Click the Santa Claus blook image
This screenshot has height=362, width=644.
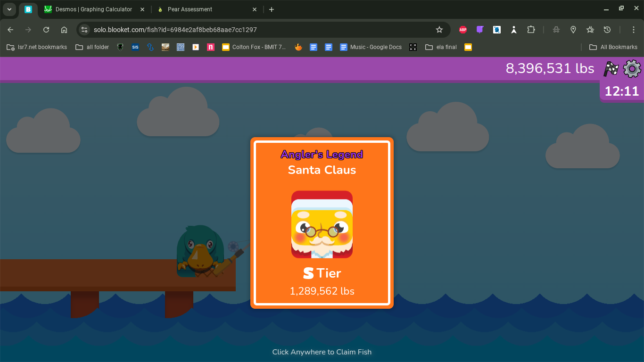pyautogui.click(x=322, y=224)
